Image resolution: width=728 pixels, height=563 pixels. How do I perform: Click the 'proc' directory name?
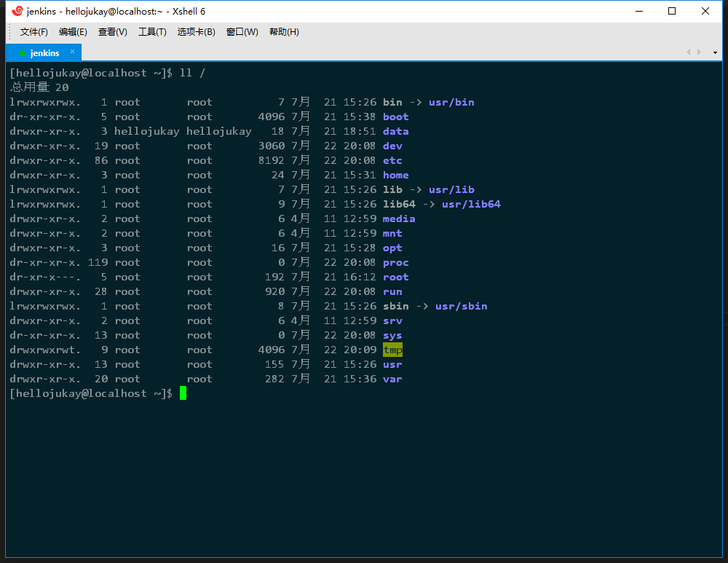(395, 262)
